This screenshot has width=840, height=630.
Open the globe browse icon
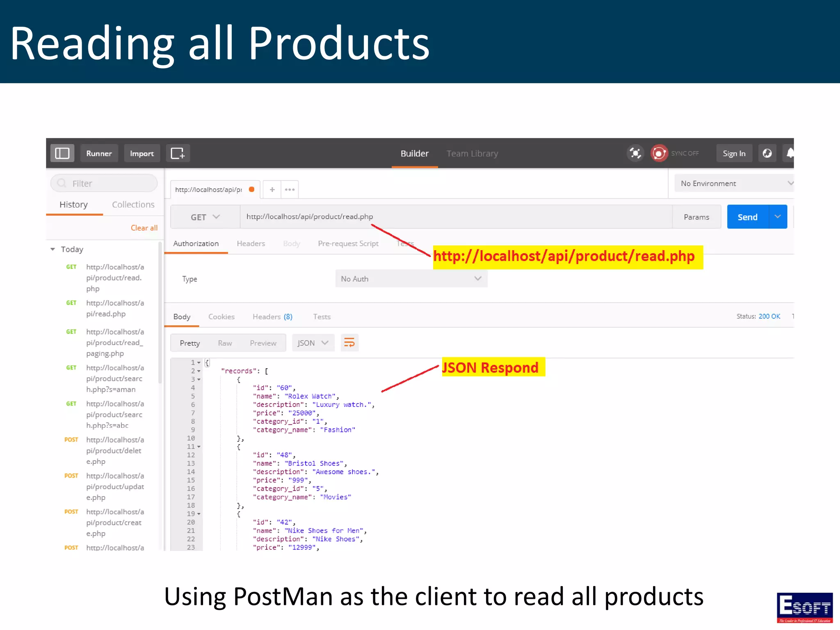767,153
